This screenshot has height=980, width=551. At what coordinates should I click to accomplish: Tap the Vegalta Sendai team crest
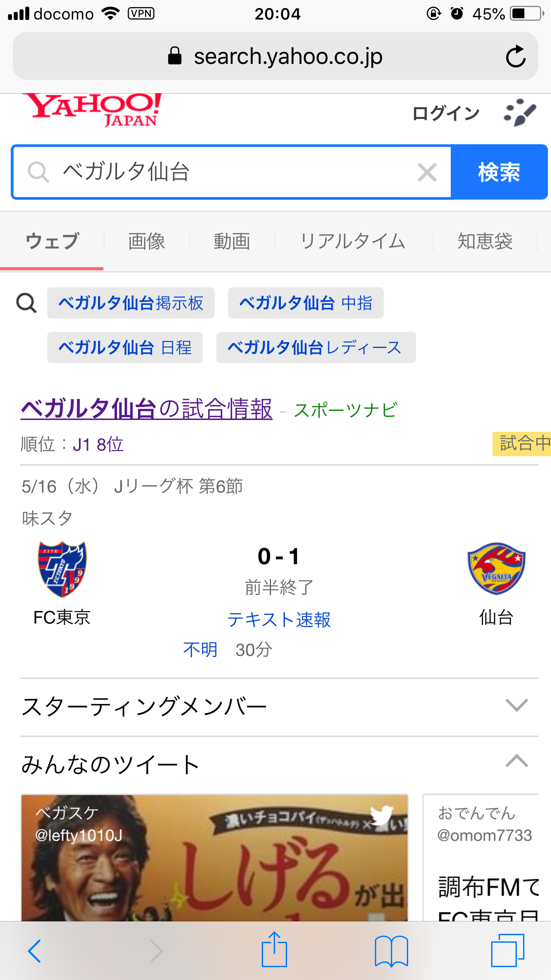click(496, 569)
